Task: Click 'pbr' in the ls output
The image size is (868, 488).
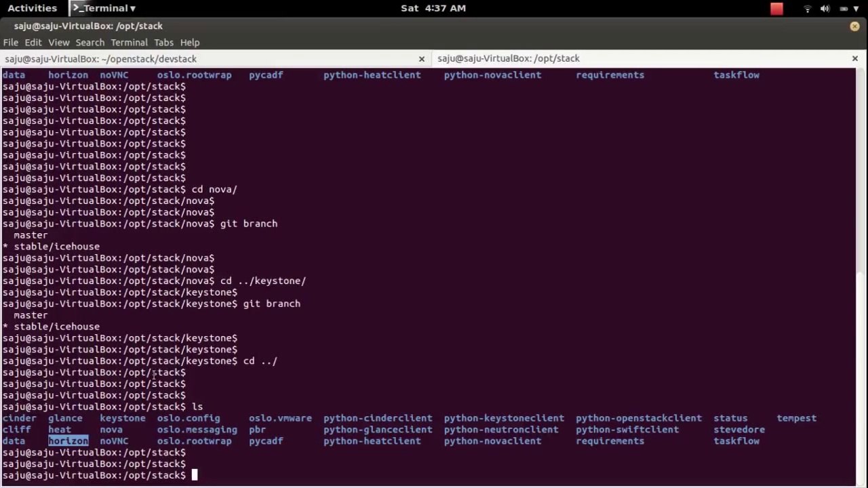Action: coord(257,430)
